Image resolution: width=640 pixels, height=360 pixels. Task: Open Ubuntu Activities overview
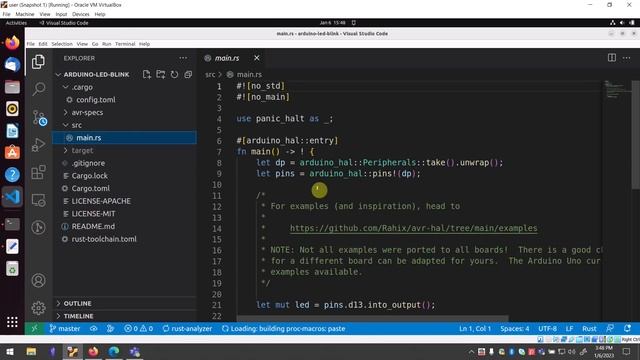16,23
